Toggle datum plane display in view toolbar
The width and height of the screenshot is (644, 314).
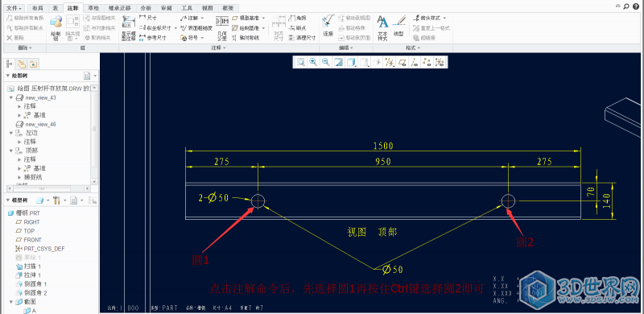click(402, 62)
